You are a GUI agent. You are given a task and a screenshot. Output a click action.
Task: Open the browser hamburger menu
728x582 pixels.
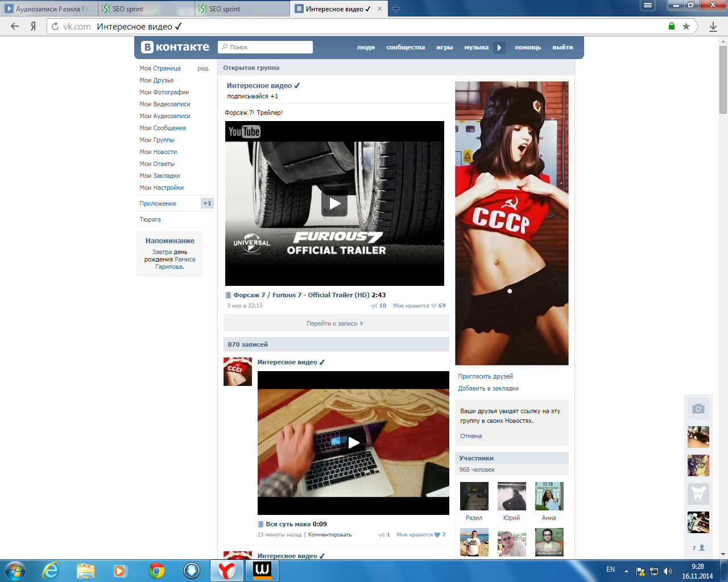click(647, 5)
